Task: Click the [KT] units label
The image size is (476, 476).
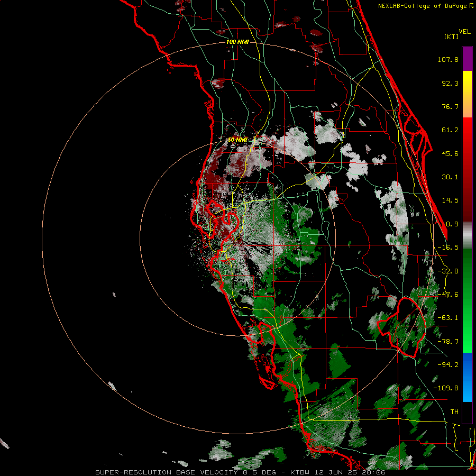Action: (452, 36)
